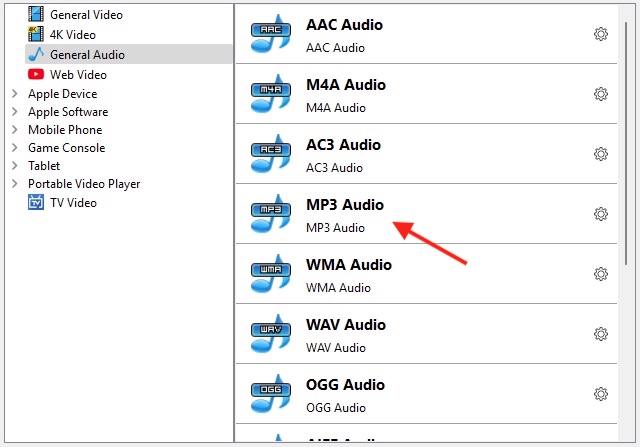Expand the Mobile Phone category

point(15,130)
